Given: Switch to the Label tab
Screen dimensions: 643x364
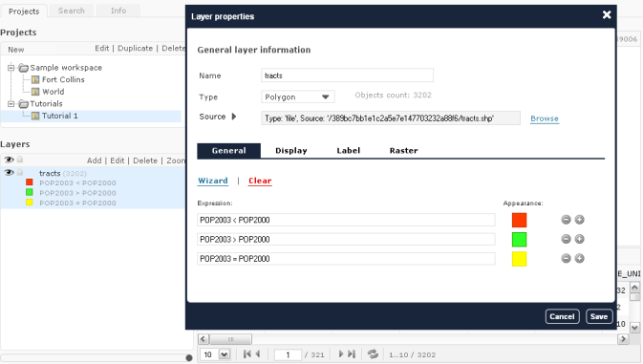Looking at the screenshot, I should pyautogui.click(x=349, y=150).
